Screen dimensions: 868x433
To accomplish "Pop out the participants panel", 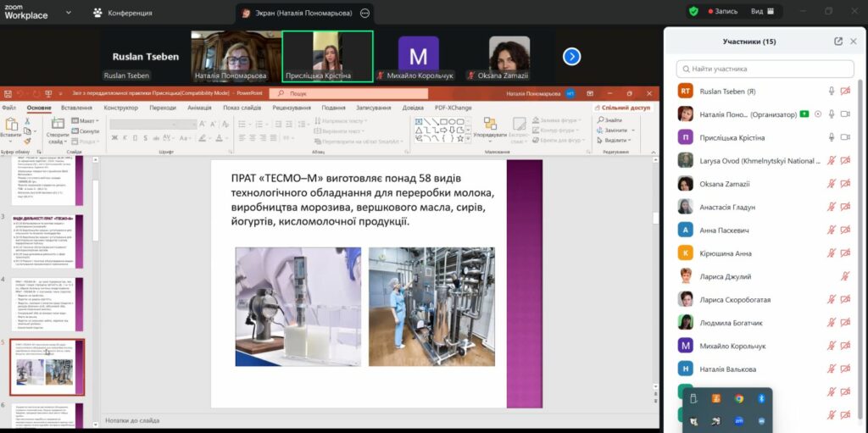I will [x=837, y=41].
